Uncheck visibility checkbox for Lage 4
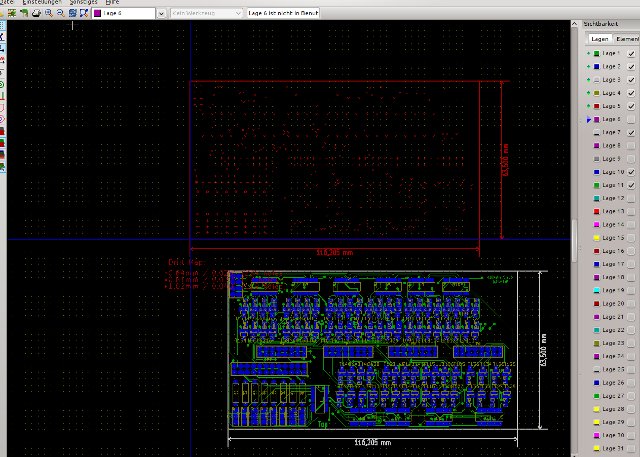The image size is (640, 457). [631, 93]
